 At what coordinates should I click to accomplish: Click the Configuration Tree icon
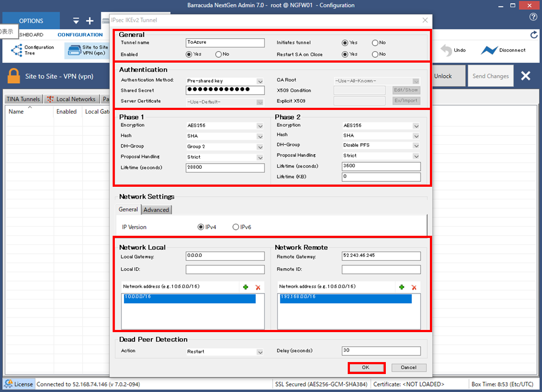click(x=16, y=50)
